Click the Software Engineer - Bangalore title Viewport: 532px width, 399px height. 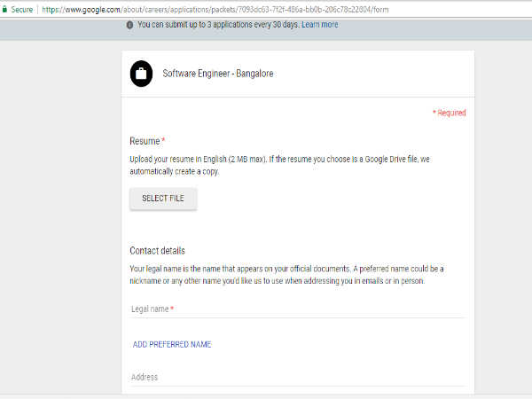tap(218, 74)
